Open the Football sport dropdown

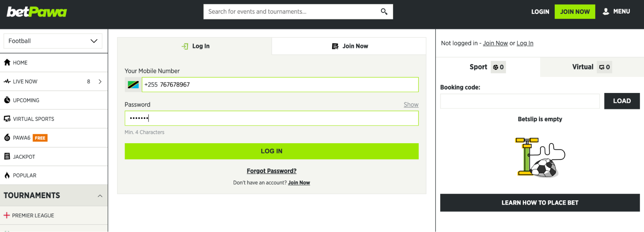pyautogui.click(x=53, y=41)
